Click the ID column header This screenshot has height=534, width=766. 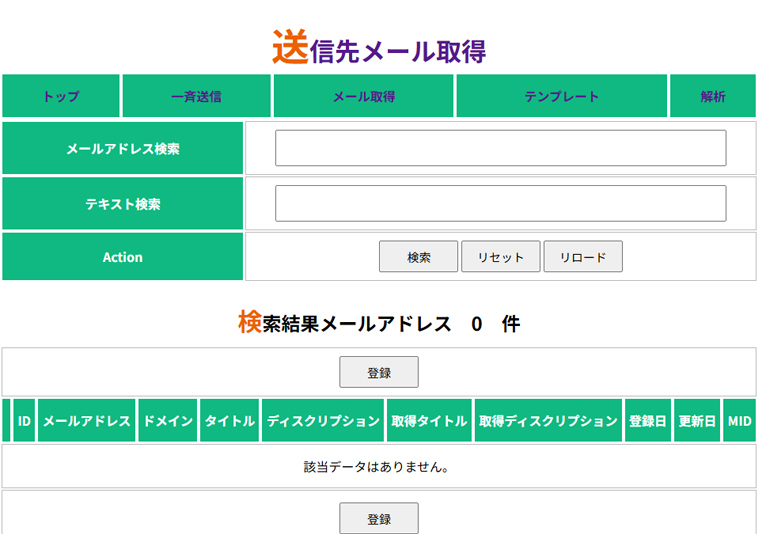coord(25,421)
